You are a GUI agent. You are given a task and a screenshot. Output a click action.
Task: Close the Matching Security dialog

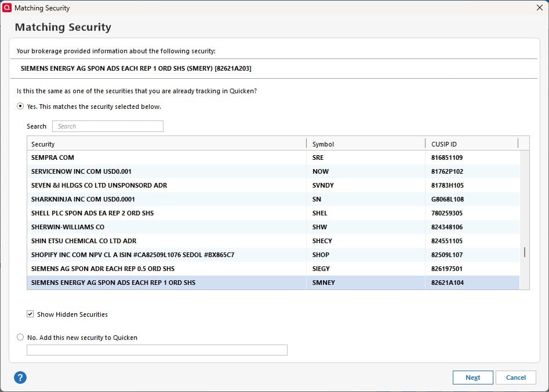click(x=539, y=8)
